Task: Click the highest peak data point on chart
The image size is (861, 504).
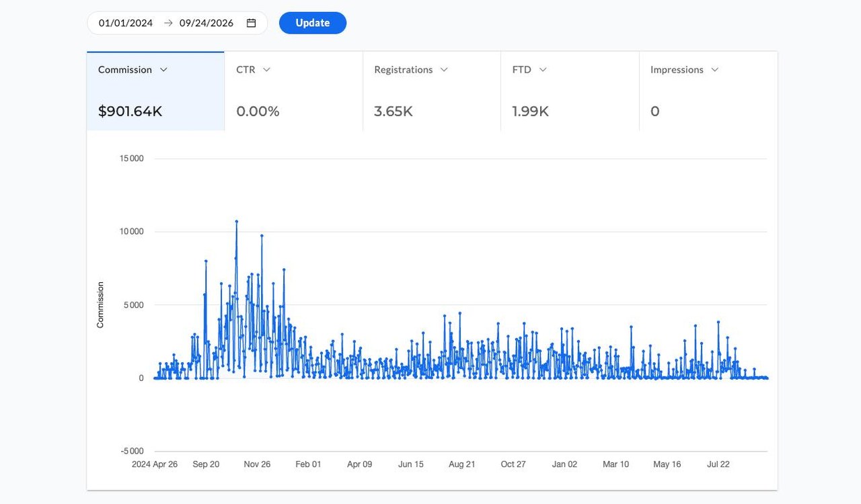Action: tap(237, 221)
